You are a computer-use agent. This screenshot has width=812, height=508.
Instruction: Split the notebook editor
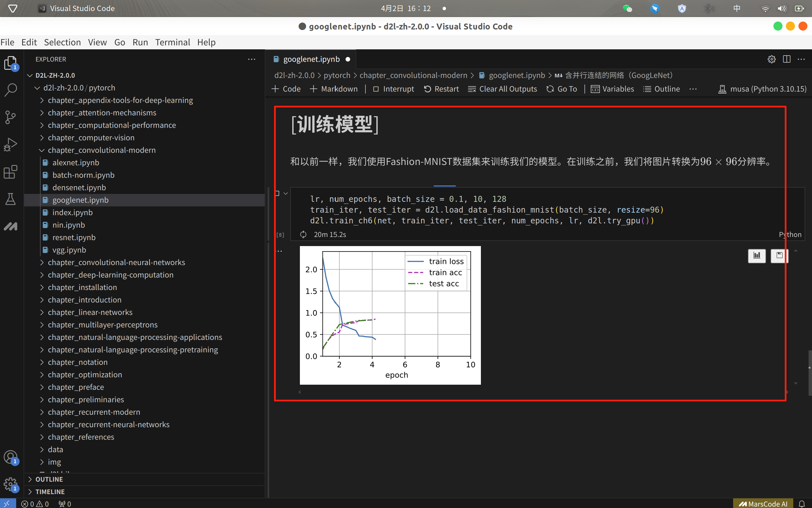787,59
